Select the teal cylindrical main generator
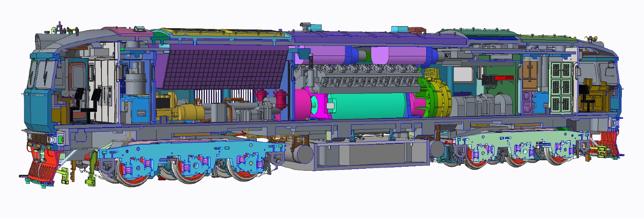 (x=366, y=105)
